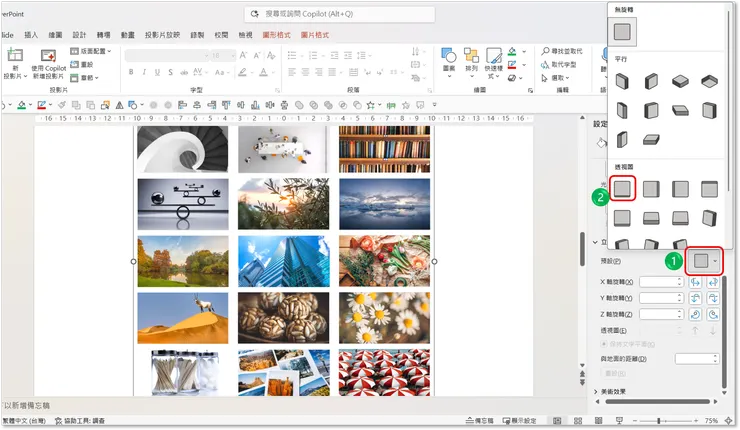The height and width of the screenshot is (430, 740).
Task: Open the 章節 section dropdown
Action: click(x=85, y=78)
